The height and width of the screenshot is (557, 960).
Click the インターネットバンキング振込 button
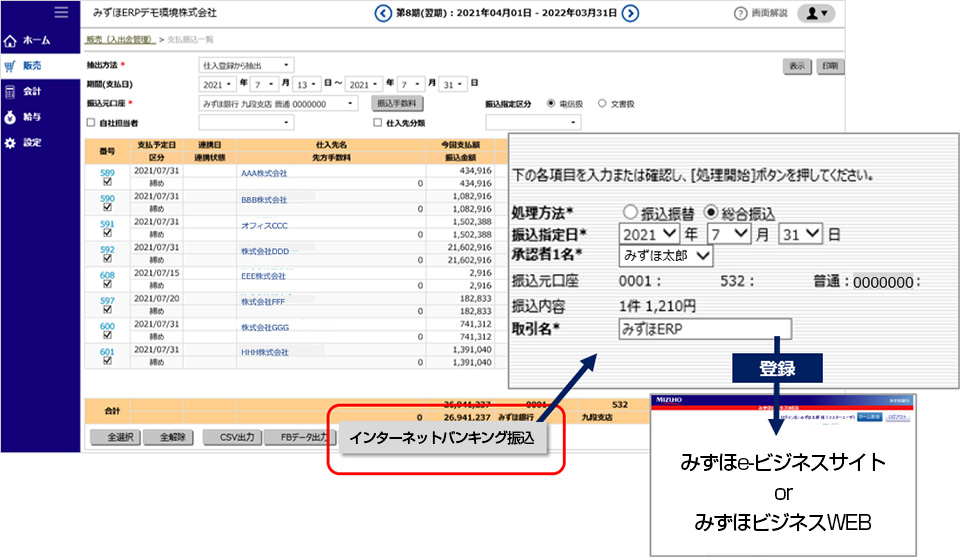pyautogui.click(x=442, y=438)
